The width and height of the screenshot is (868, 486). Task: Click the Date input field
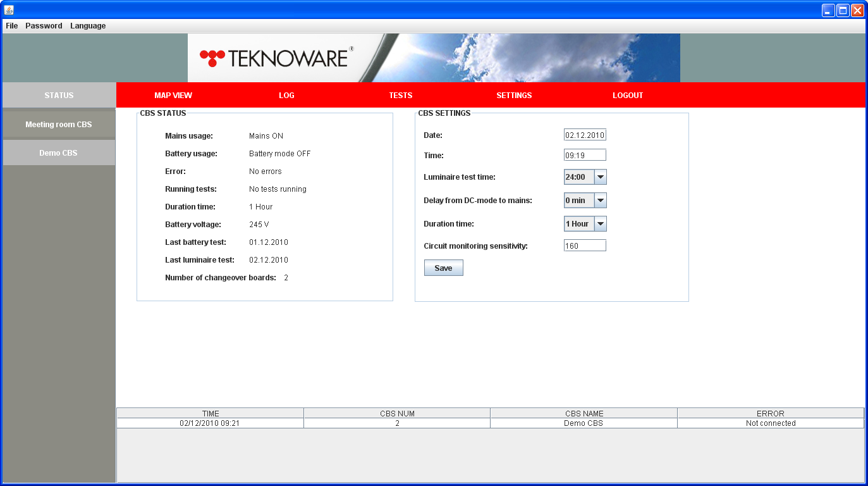585,135
